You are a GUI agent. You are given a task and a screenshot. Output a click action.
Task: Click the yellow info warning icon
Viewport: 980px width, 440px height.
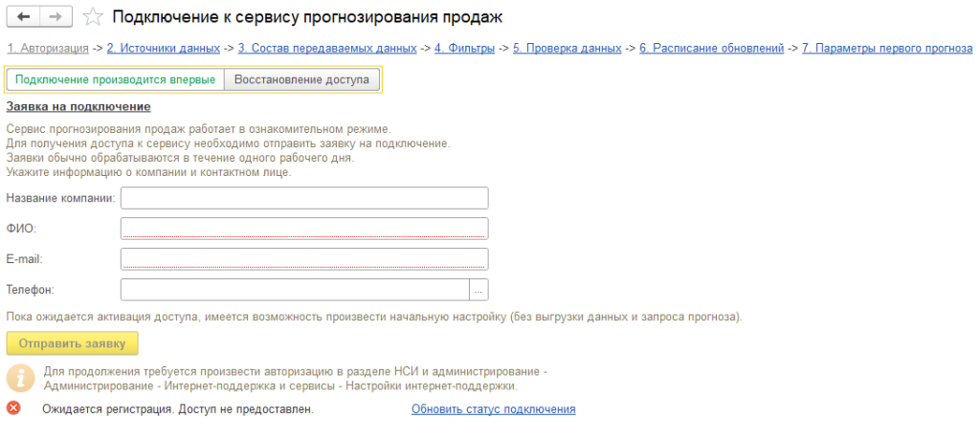click(18, 377)
